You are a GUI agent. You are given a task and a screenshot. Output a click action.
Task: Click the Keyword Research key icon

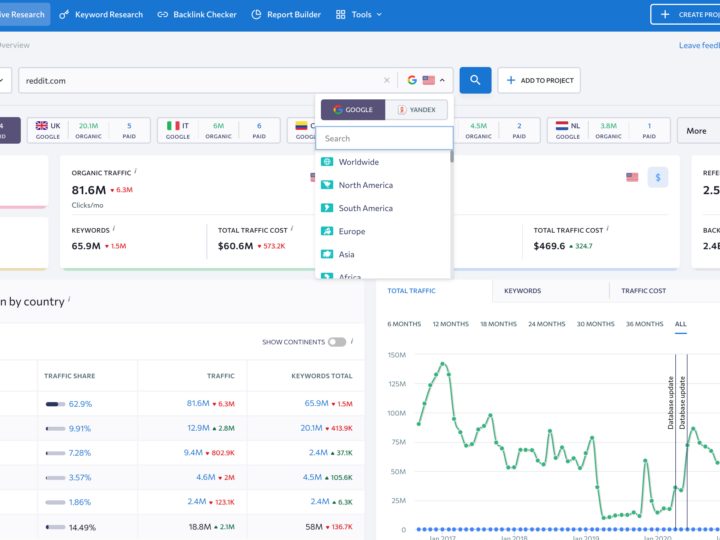click(x=64, y=15)
